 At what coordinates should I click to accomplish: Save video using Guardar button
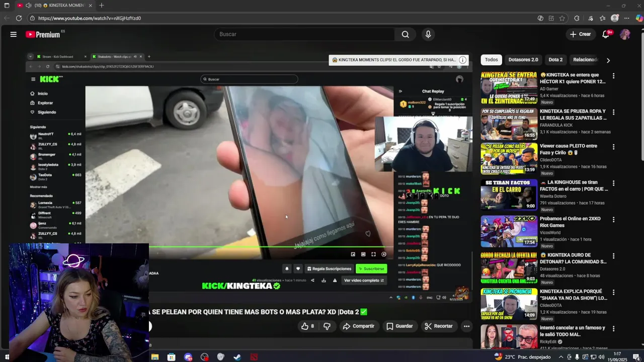pyautogui.click(x=399, y=326)
